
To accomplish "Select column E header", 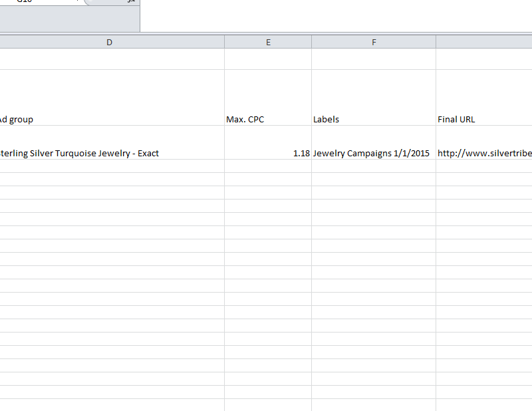I will (268, 41).
